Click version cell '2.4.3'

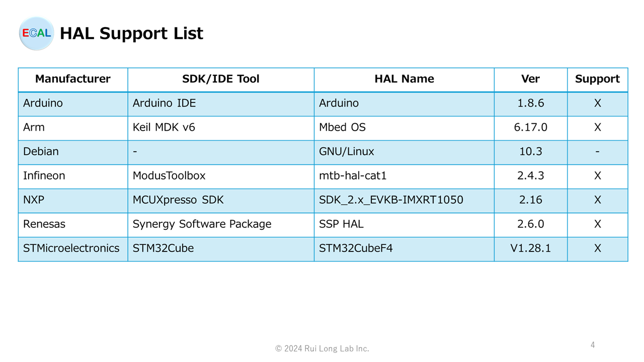point(531,176)
